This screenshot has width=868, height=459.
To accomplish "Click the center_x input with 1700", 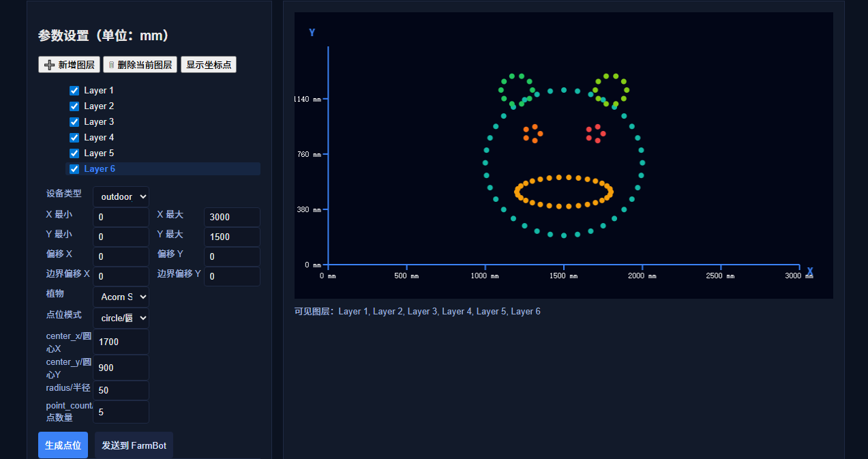I will pos(121,342).
